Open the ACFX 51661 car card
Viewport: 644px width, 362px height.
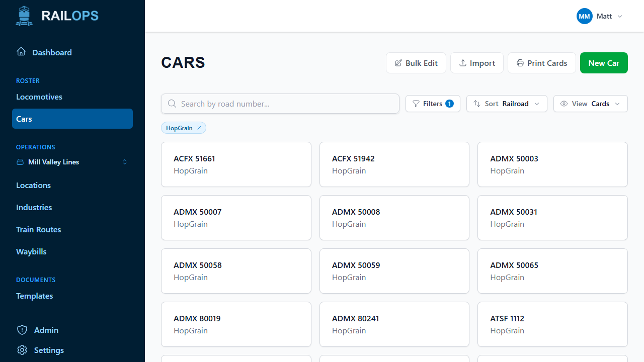point(236,164)
